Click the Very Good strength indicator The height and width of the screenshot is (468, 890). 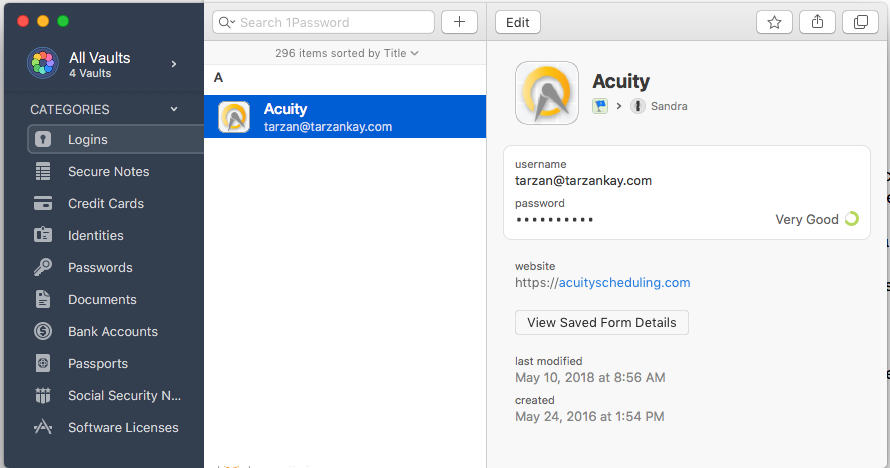click(x=817, y=219)
